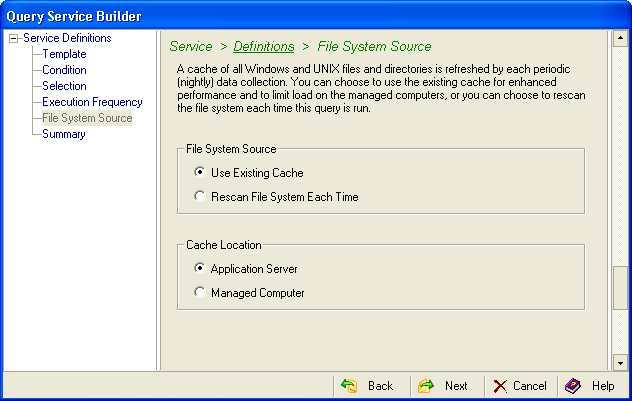This screenshot has width=632, height=401.
Task: Click the Definitions breadcrumb link
Action: 264,46
